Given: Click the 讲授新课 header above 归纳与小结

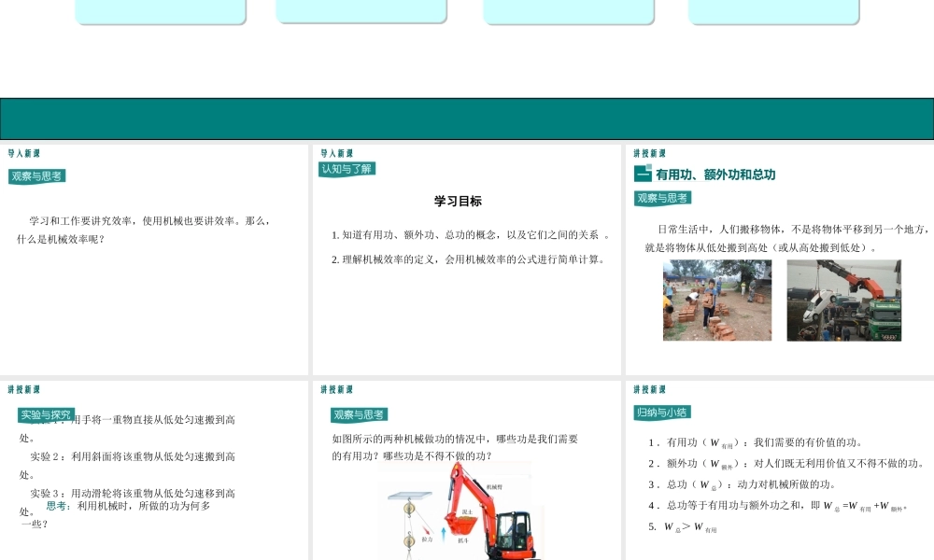Looking at the screenshot, I should [649, 390].
